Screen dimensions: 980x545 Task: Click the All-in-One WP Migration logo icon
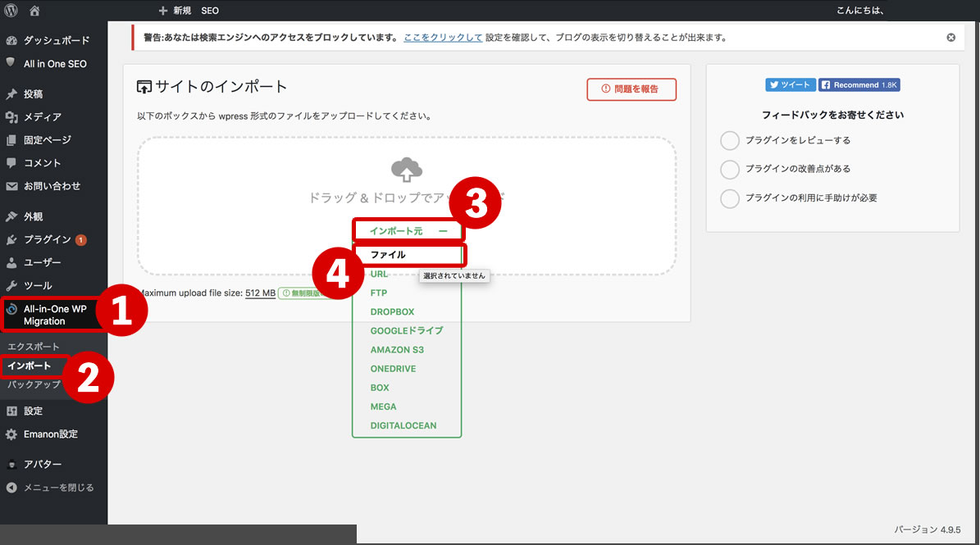pos(11,309)
